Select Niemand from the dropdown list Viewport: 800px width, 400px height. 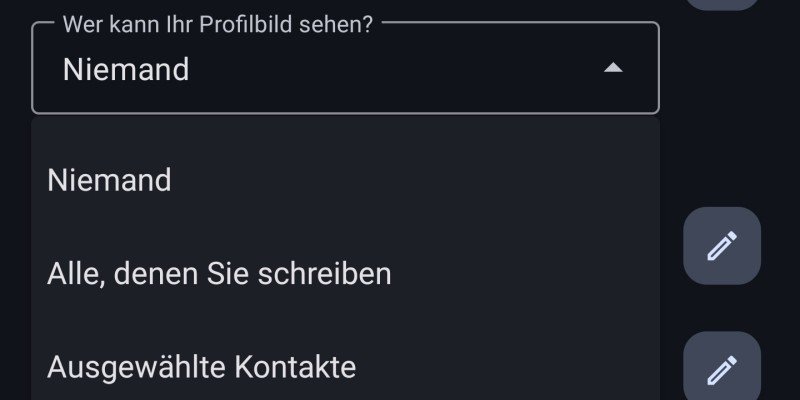coord(109,180)
